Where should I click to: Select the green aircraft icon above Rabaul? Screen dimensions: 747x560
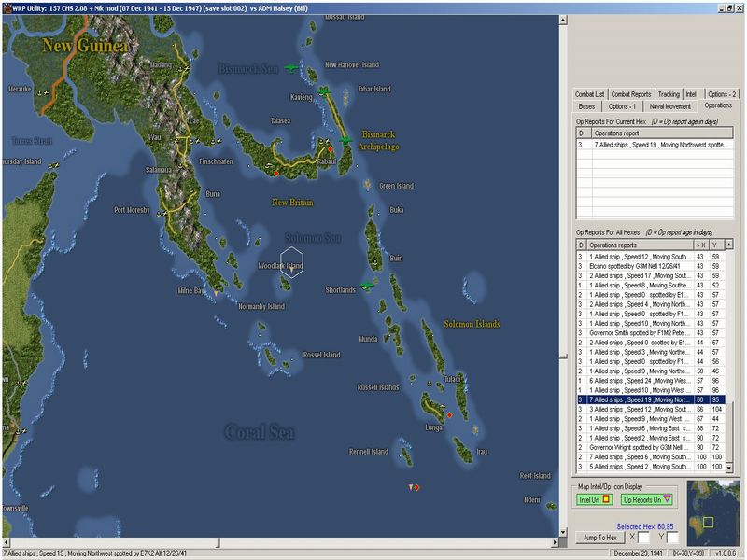point(345,141)
